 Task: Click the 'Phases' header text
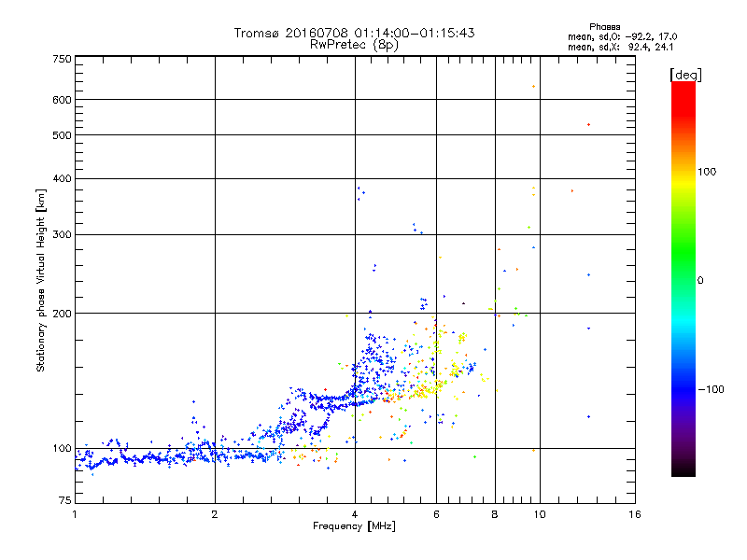[604, 27]
